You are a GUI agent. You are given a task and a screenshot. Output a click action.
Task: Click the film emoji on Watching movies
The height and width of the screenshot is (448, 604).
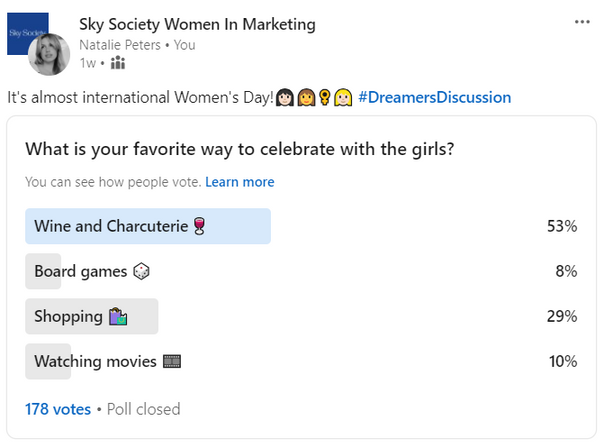pos(171,361)
